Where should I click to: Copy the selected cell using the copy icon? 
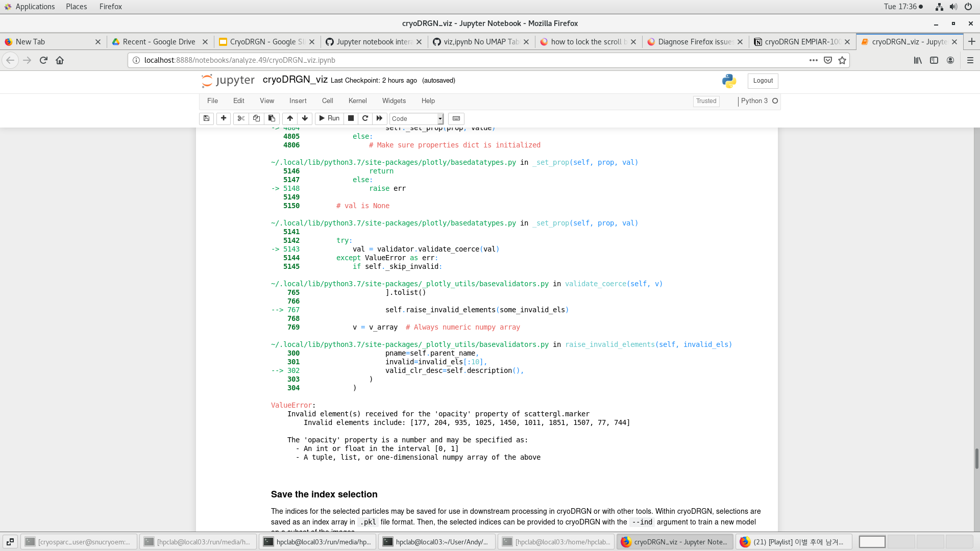tap(256, 118)
